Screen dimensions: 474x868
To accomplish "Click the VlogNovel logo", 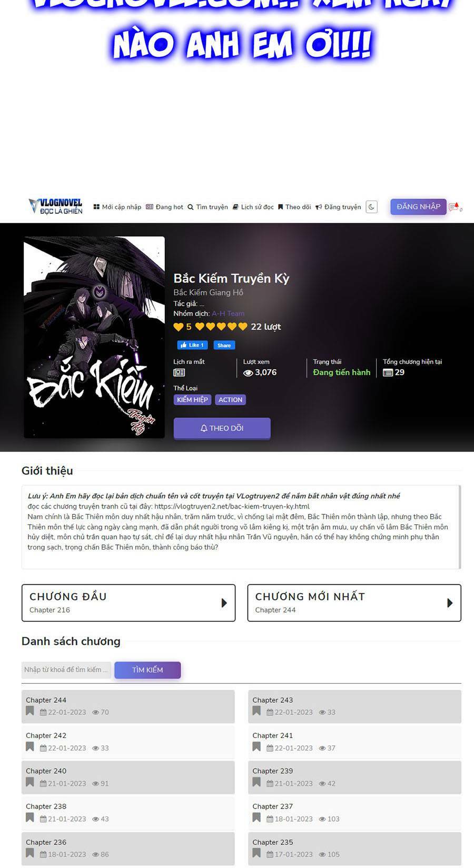I will [55, 206].
